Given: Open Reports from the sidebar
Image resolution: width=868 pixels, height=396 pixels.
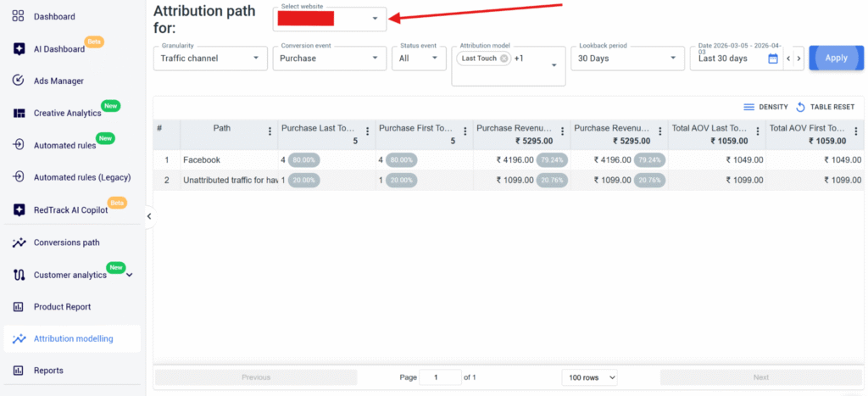Looking at the screenshot, I should click(x=48, y=371).
